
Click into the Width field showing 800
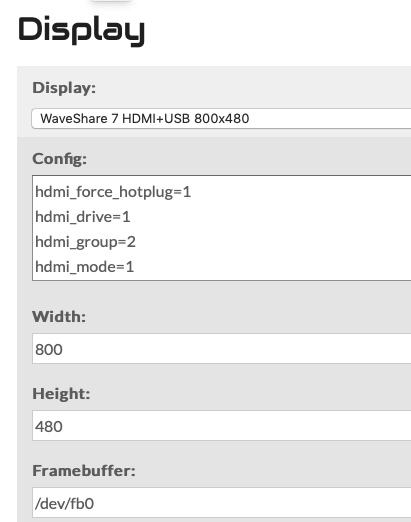point(221,348)
